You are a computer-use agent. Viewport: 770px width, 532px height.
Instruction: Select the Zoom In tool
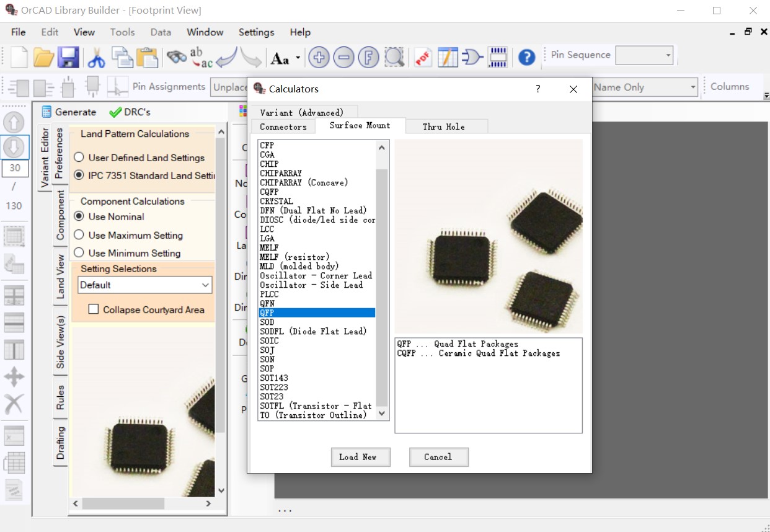(319, 57)
